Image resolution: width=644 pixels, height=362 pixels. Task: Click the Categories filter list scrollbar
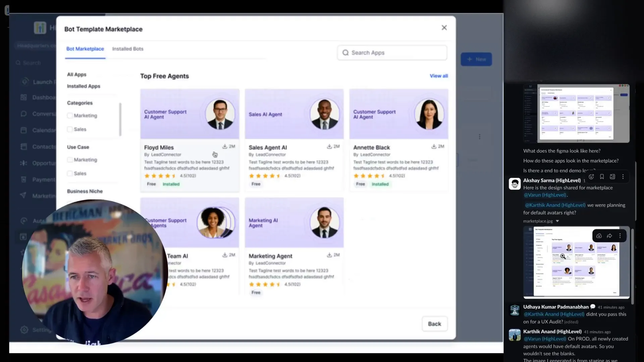[x=120, y=119]
